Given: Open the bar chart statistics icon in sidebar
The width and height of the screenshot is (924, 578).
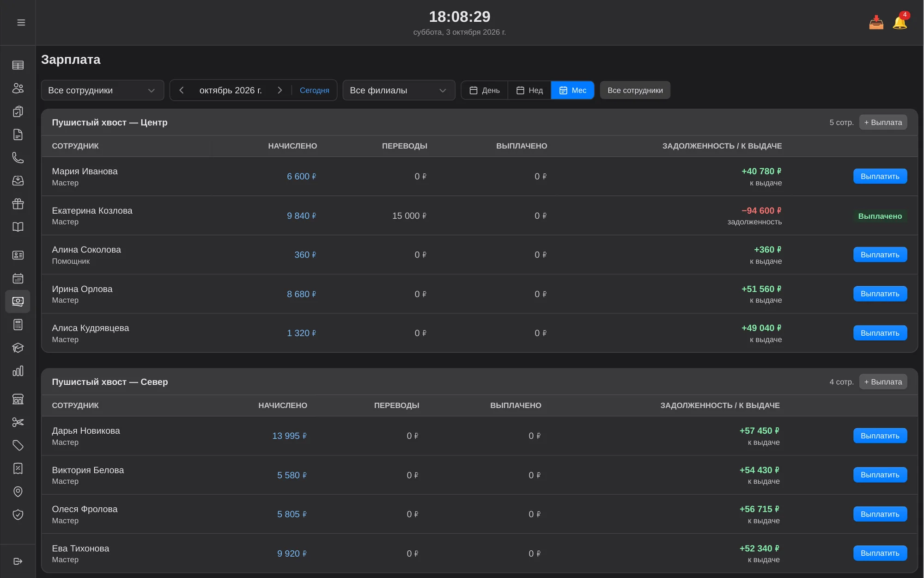Looking at the screenshot, I should coord(18,371).
